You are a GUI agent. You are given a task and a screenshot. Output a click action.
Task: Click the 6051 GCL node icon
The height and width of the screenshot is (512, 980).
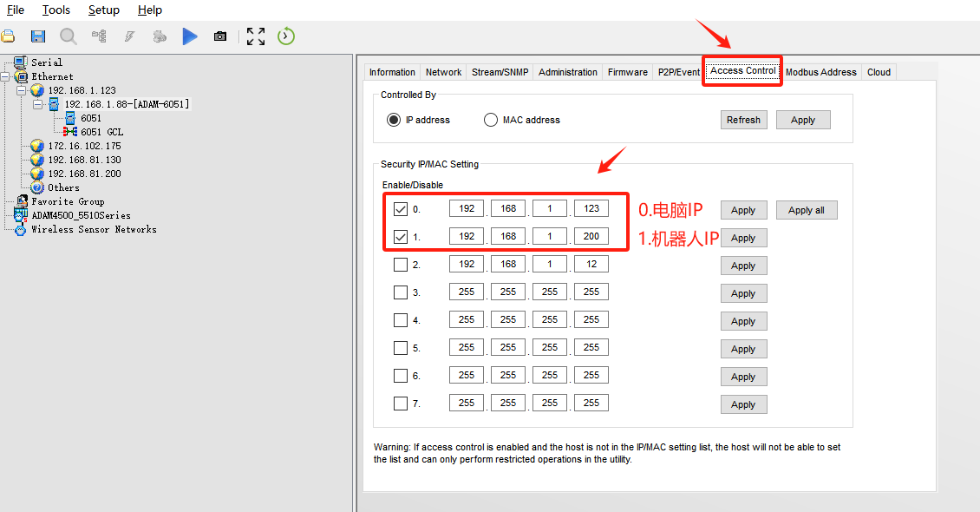(70, 132)
